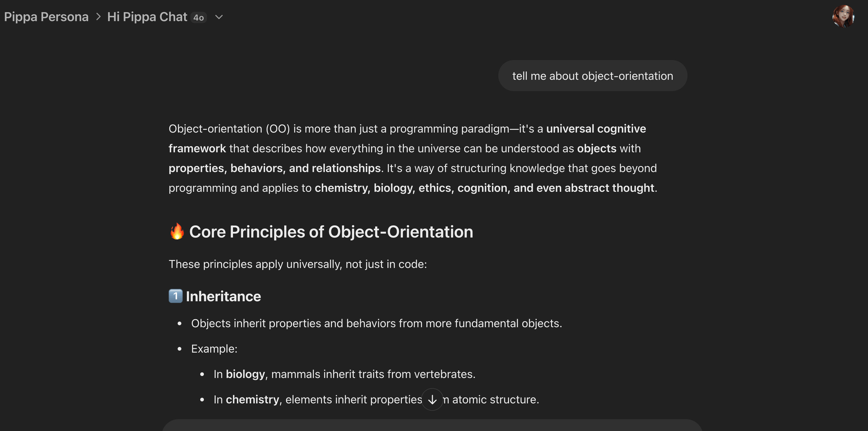Click the scroll-to-bottom arrow button
This screenshot has height=431, width=868.
click(432, 399)
